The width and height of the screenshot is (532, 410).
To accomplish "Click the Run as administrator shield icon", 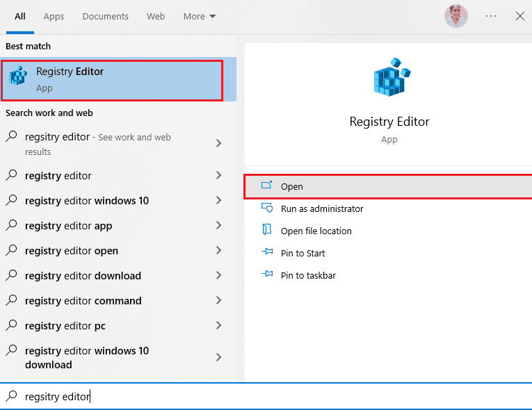I will [x=266, y=208].
